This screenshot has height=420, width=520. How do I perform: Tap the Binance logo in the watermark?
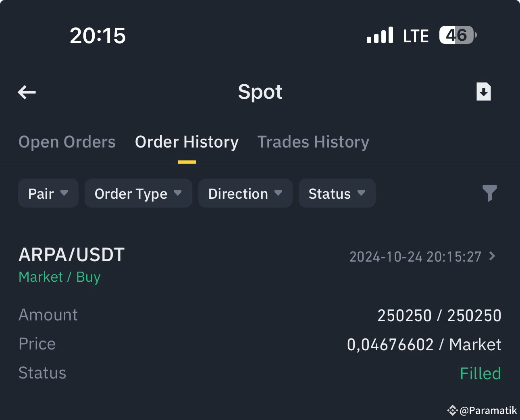tap(453, 410)
